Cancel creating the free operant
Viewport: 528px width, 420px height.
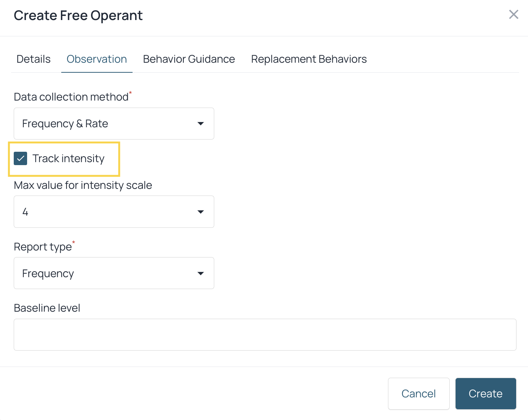click(419, 394)
